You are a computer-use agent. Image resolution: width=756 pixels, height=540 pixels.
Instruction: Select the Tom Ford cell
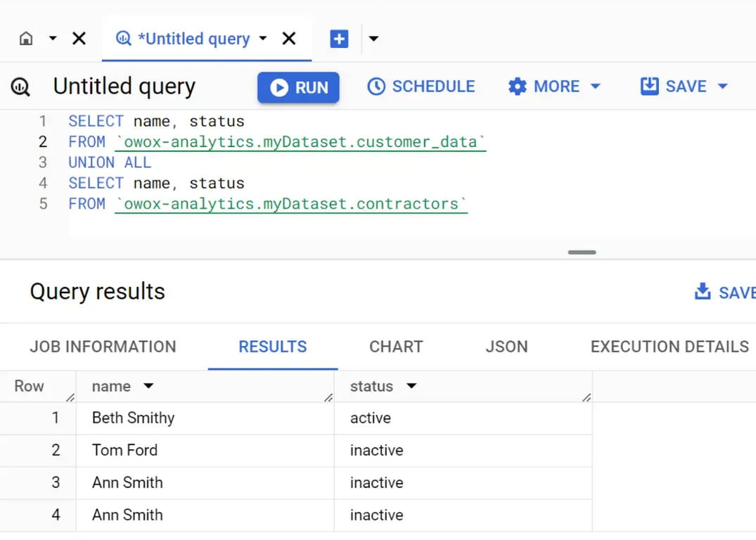(x=205, y=450)
